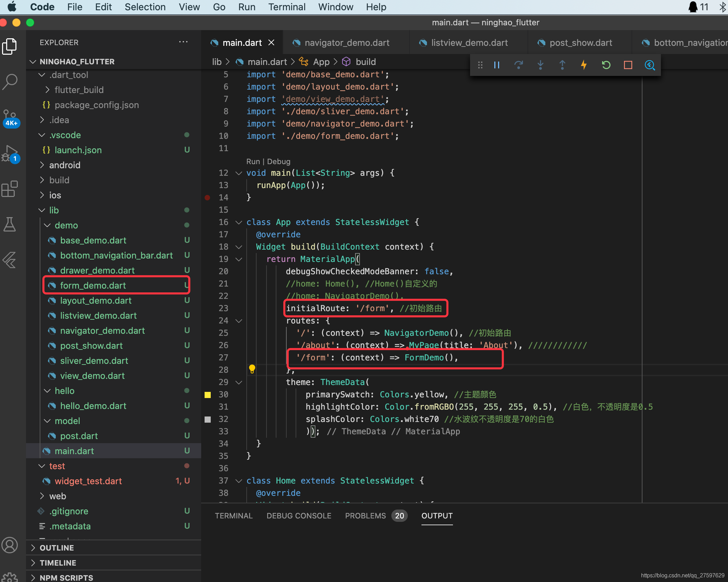Fold the void main function at line 12
This screenshot has width=728, height=582.
(239, 173)
